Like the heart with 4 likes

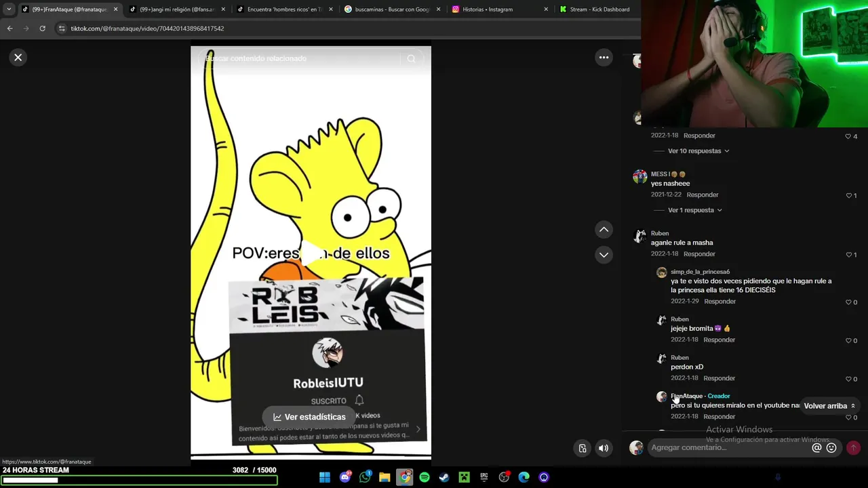point(848,137)
